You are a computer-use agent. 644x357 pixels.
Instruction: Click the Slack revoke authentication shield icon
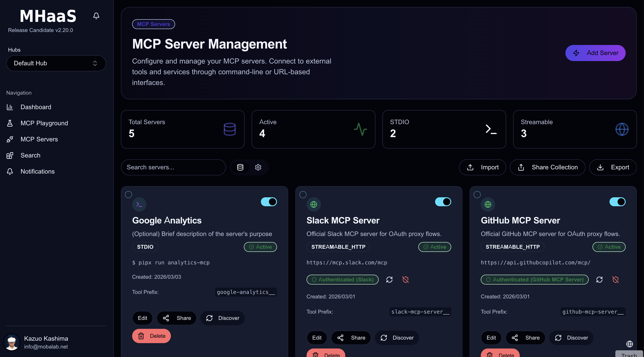[x=406, y=280]
